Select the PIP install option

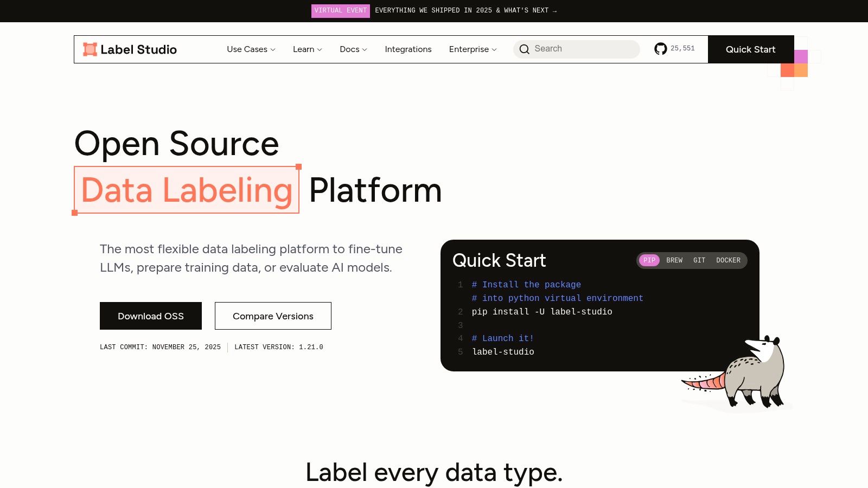coord(649,260)
